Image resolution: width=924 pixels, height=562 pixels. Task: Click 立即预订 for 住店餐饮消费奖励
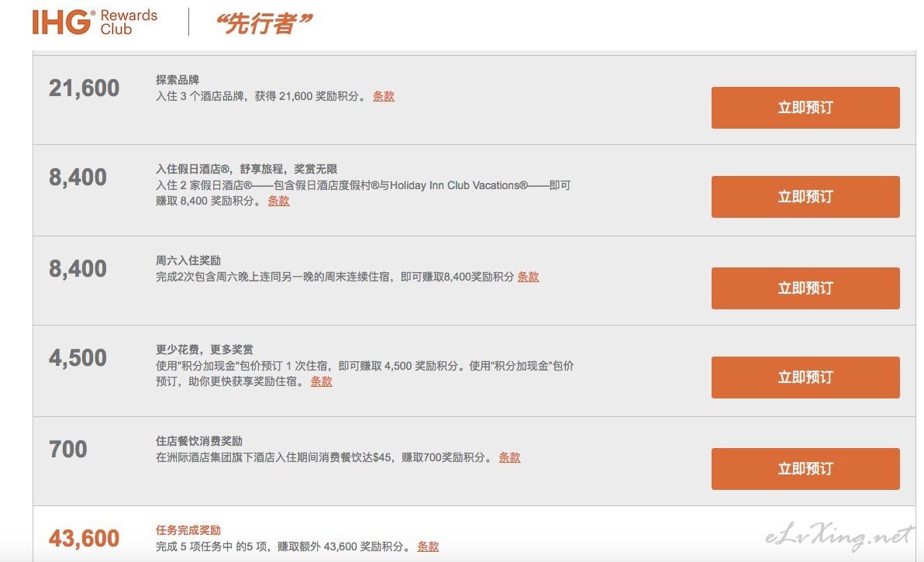point(805,469)
